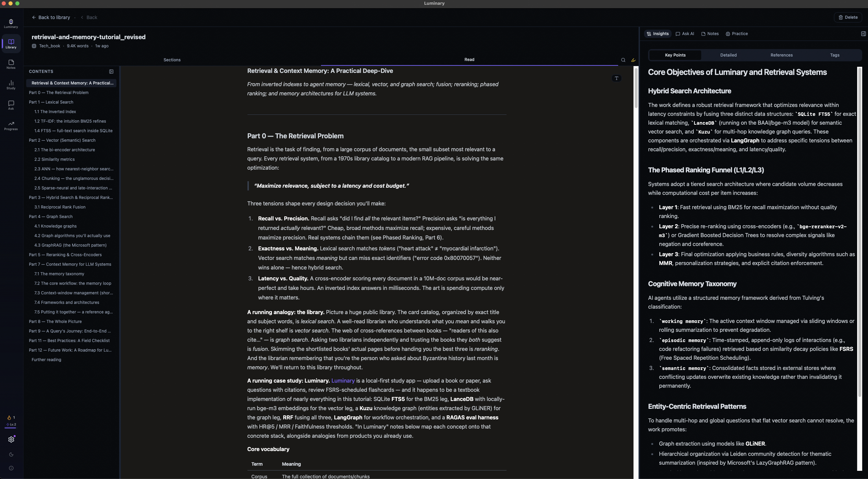Open the Progress sidebar icon

click(x=11, y=125)
